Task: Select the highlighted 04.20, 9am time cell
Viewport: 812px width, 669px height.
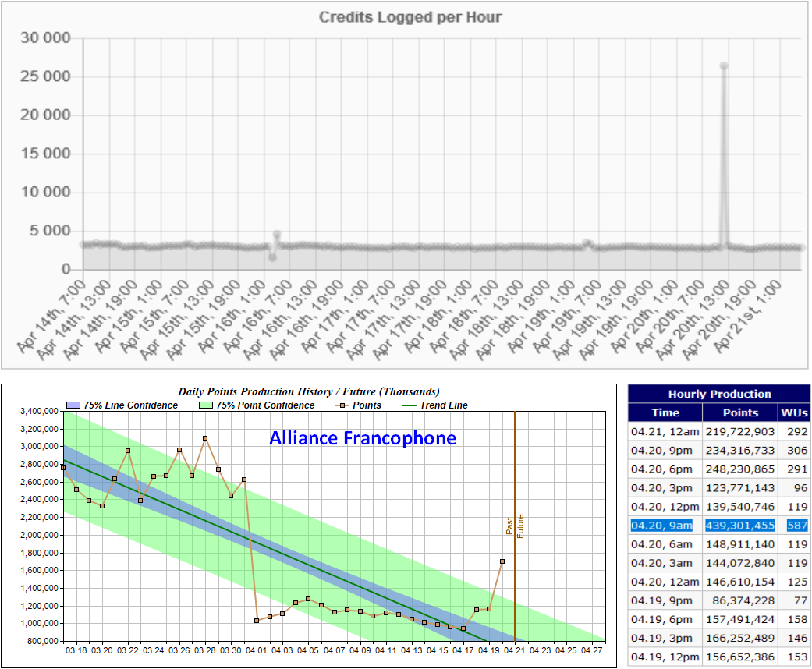Action: coord(665,525)
